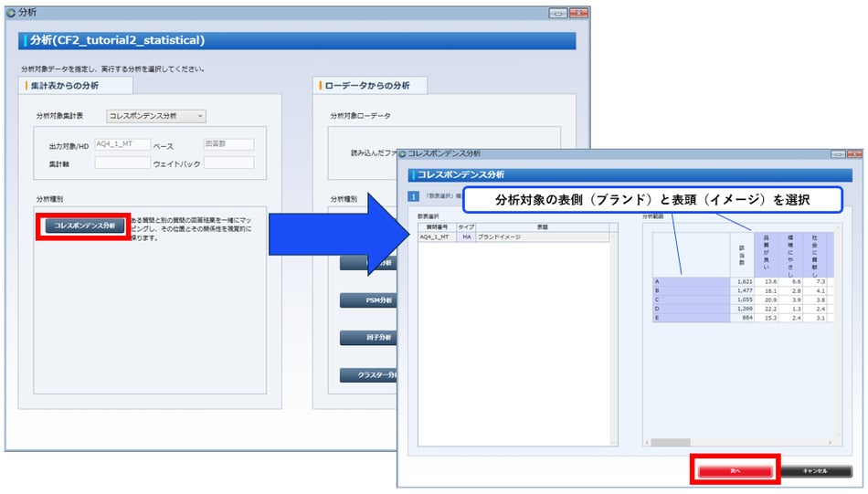Click the クラスター分析 button in the 分析 window
The width and height of the screenshot is (868, 494).
(x=368, y=375)
